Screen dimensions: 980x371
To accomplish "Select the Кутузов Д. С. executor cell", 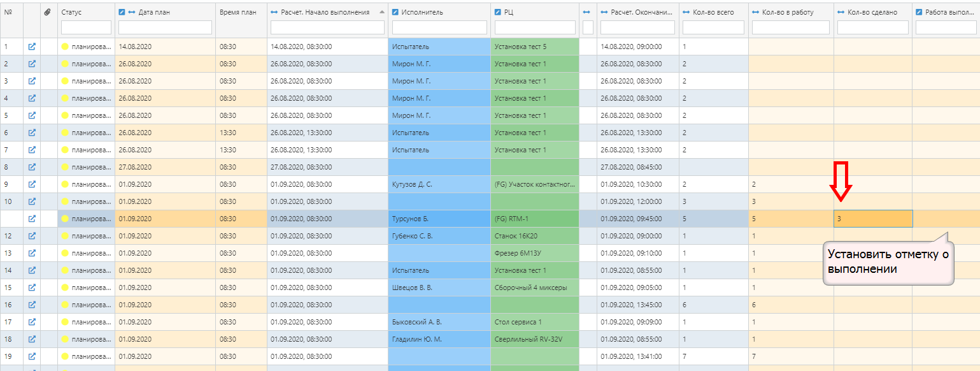I will pos(439,184).
